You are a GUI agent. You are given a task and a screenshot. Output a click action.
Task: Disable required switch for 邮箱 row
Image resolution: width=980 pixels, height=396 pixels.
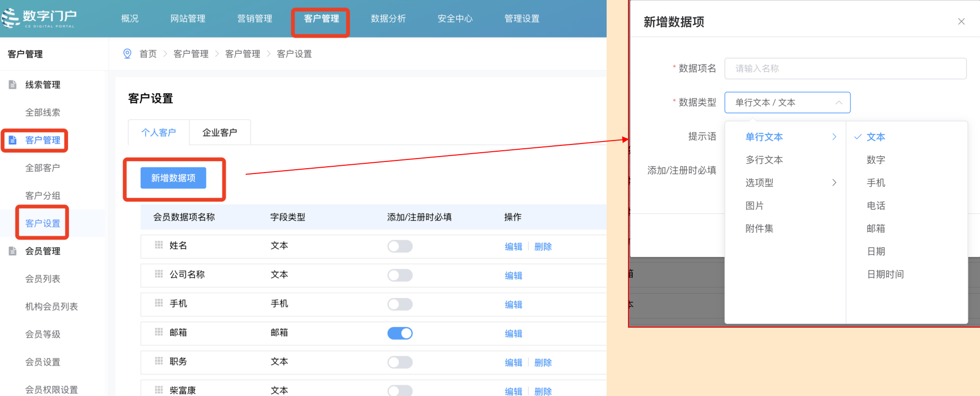[400, 333]
